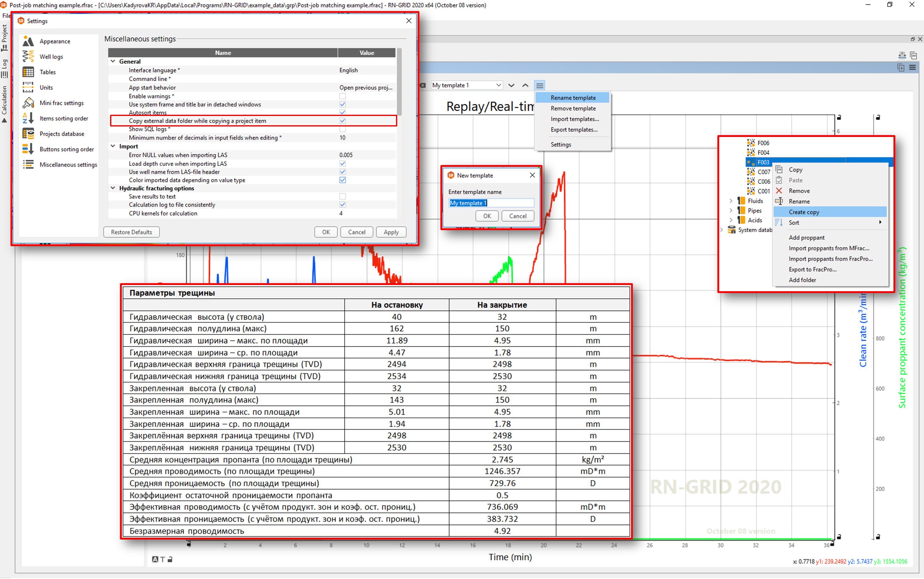Screen dimensions: 924x579
Task: Open the 'My template 1' template dropdown
Action: pyautogui.click(x=467, y=85)
